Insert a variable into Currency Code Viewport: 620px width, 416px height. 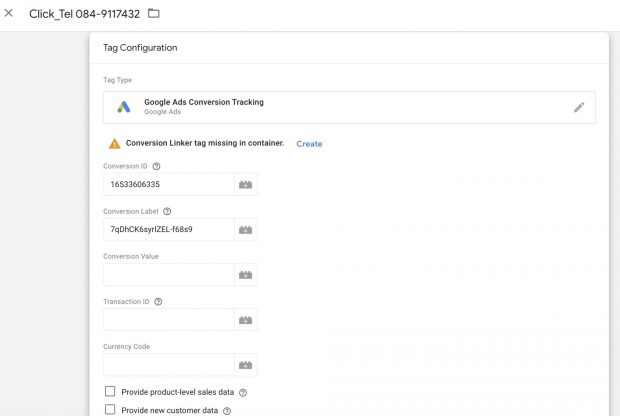pos(246,365)
